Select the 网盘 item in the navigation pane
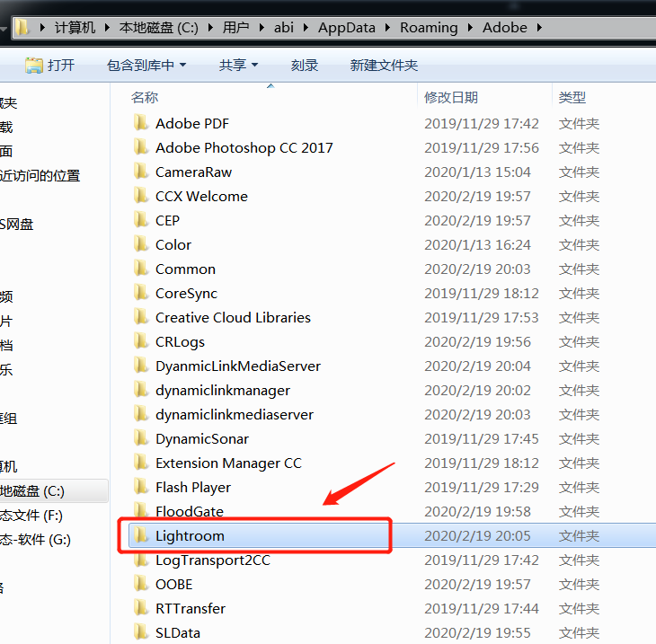Screen dimensions: 656x644 [x=16, y=225]
